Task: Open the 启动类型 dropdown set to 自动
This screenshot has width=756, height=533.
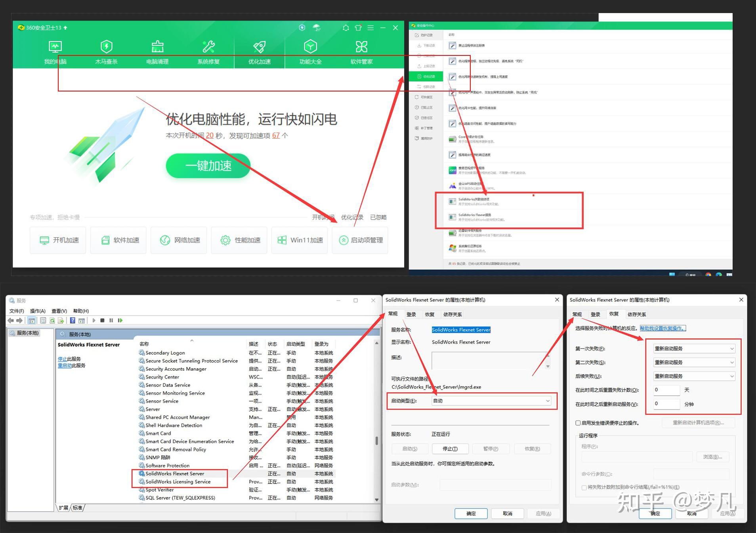Action: pos(491,401)
